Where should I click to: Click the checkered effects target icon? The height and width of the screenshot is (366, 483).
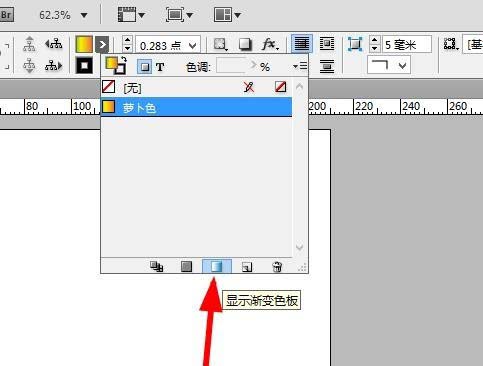point(221,44)
